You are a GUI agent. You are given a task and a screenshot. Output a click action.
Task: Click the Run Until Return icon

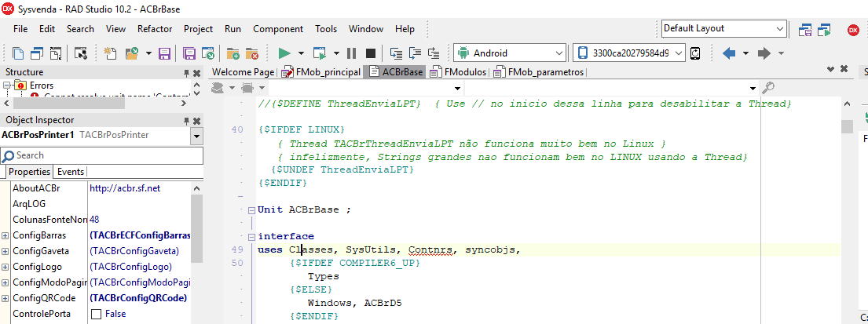tap(434, 53)
